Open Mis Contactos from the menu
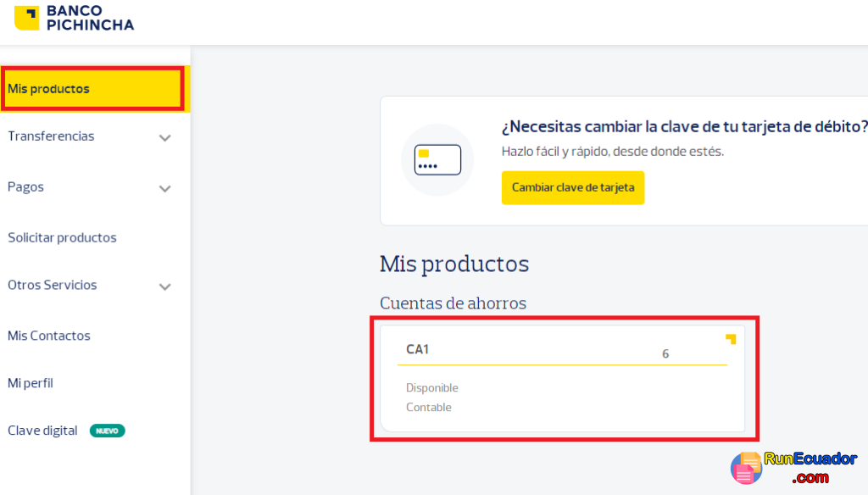This screenshot has width=868, height=495. coord(48,336)
